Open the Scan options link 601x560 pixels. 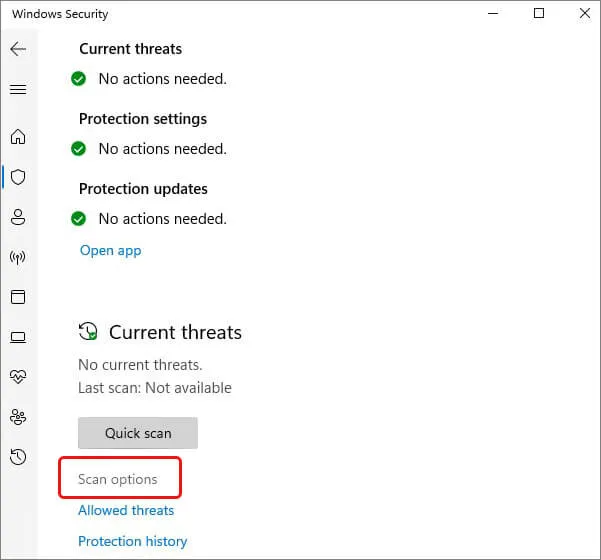(x=118, y=479)
